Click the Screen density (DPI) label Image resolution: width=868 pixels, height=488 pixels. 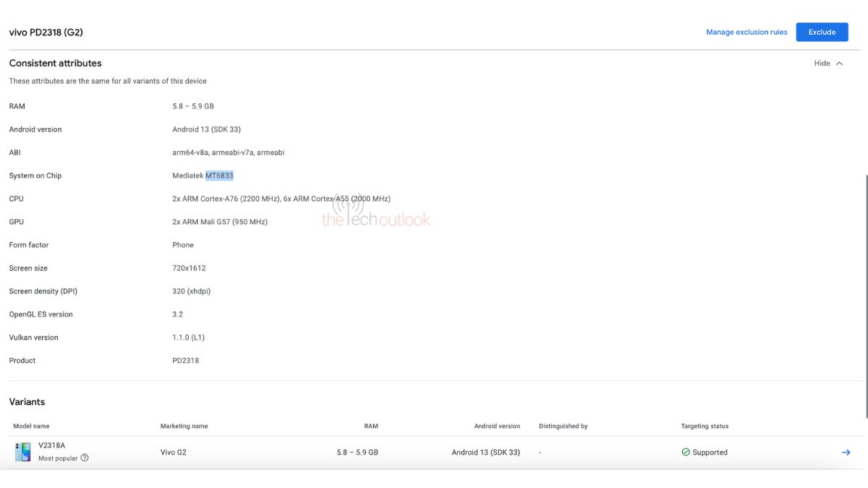point(43,291)
